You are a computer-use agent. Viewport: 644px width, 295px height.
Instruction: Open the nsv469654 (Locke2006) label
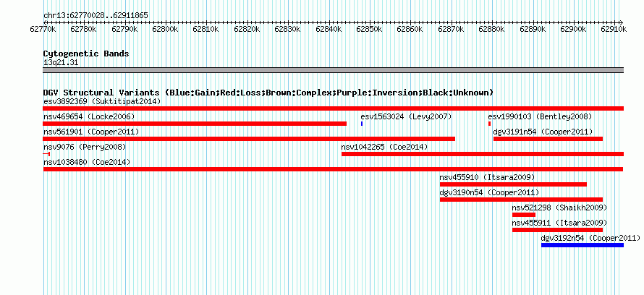pyautogui.click(x=89, y=116)
